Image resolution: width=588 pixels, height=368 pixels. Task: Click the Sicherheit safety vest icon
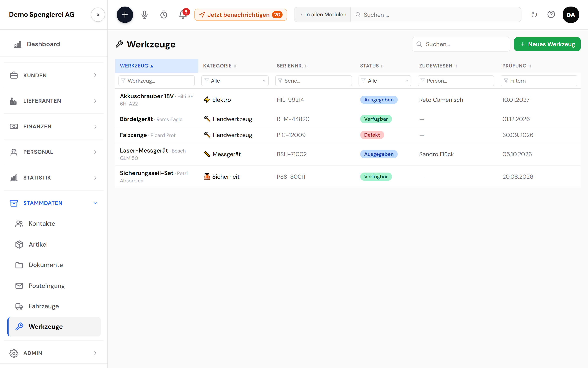(x=207, y=177)
